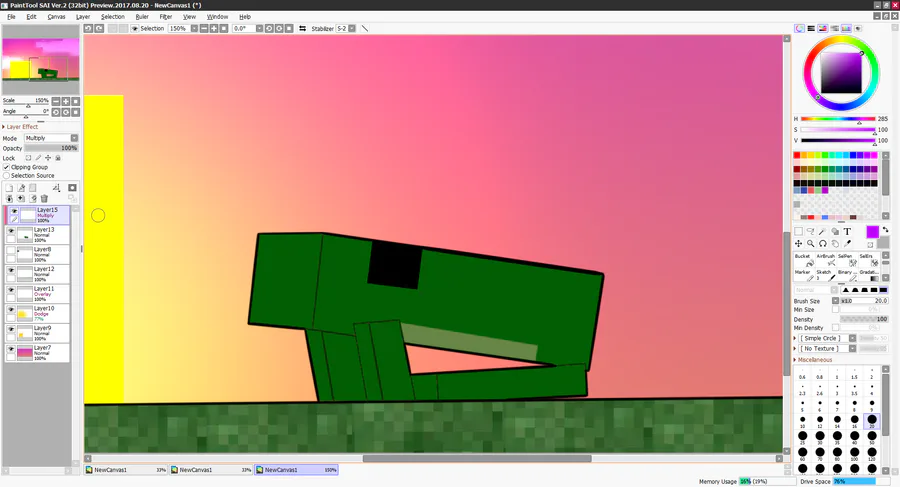
Task: Select the eyedropper color picker tool
Action: tap(847, 244)
